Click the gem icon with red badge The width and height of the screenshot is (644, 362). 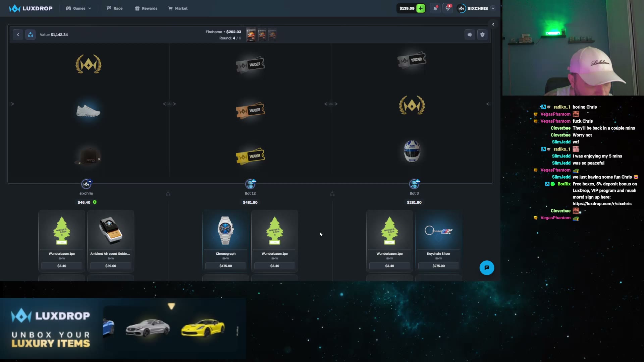(x=448, y=8)
